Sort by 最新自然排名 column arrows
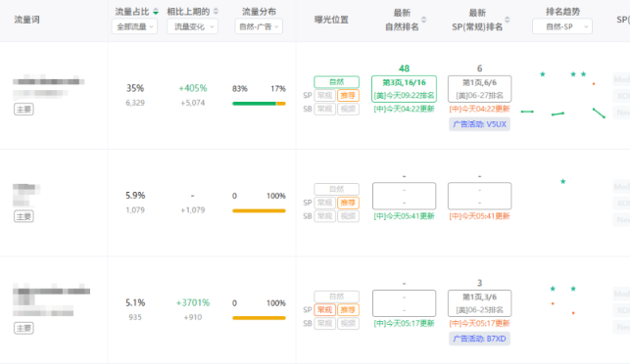Image resolution: width=630 pixels, height=364 pixels. tap(423, 20)
